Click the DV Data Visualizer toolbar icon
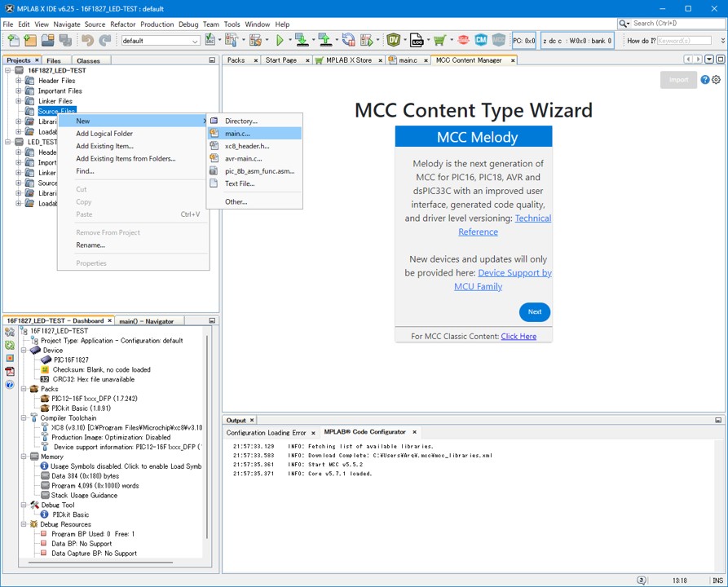Viewport: 728px width, 587px height. pos(394,40)
